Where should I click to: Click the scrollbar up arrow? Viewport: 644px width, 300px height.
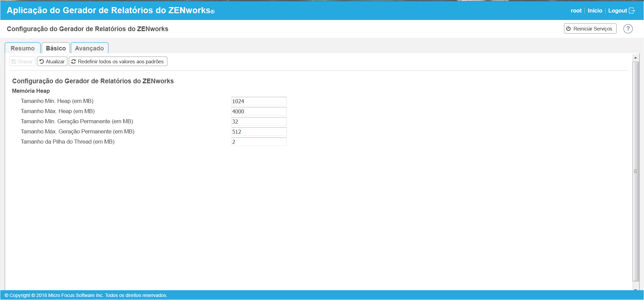click(636, 58)
